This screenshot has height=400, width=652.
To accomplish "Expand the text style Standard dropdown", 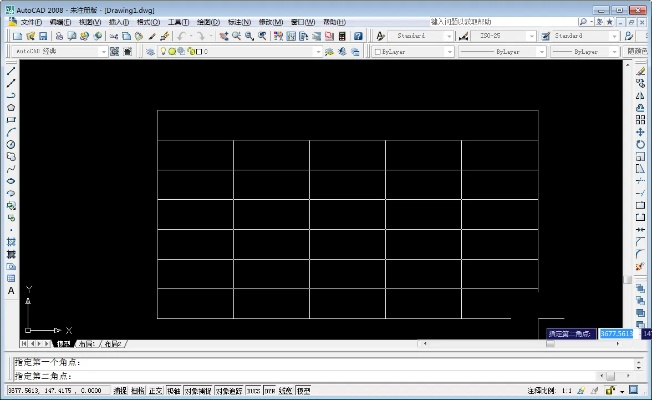I will click(x=449, y=36).
